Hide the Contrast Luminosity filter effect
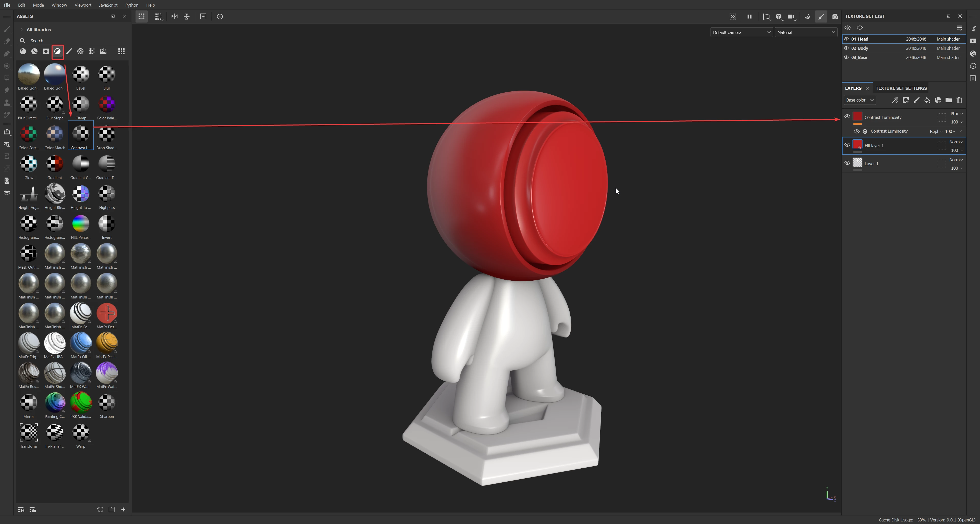 click(856, 131)
